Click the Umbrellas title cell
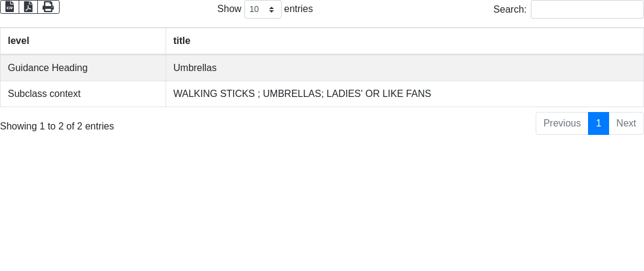 coord(195,68)
